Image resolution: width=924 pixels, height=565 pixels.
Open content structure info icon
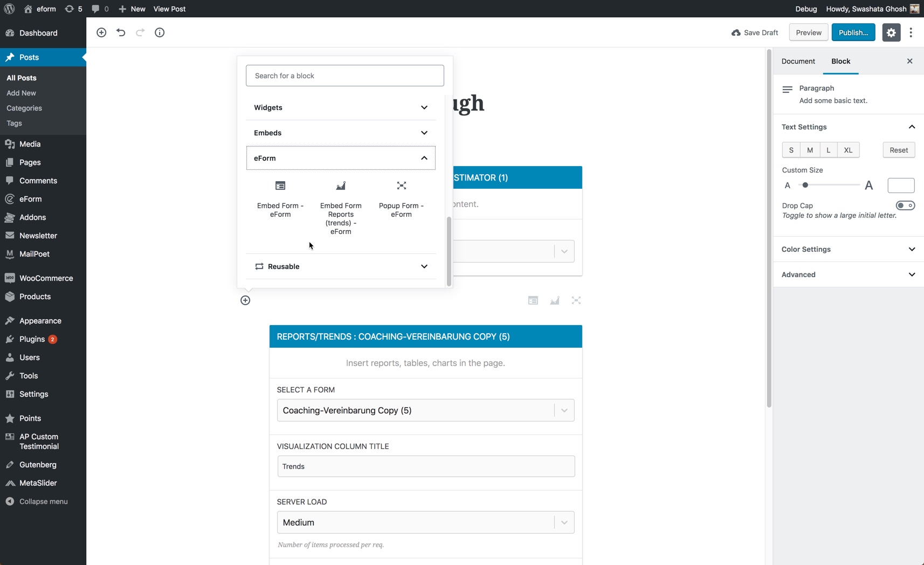[160, 32]
